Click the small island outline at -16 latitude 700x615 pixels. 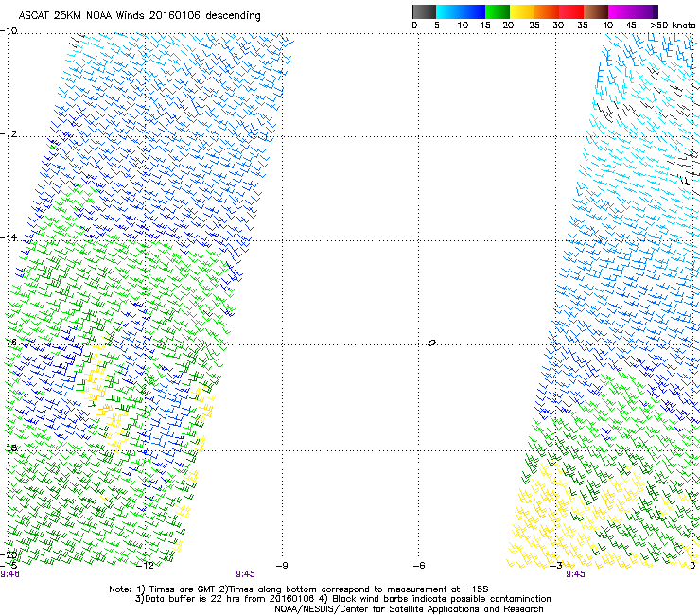431,343
